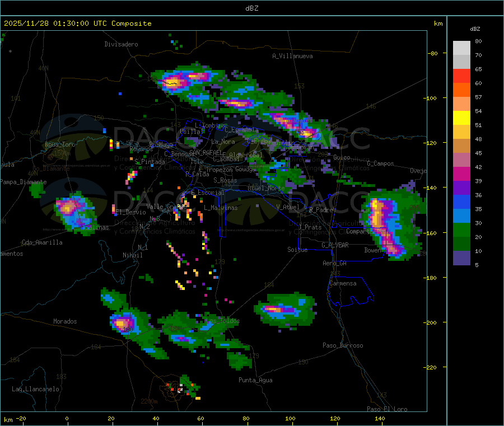Select the dark green 10–20 dBZ swatch
Screen dimensions: 504x426
461,244
